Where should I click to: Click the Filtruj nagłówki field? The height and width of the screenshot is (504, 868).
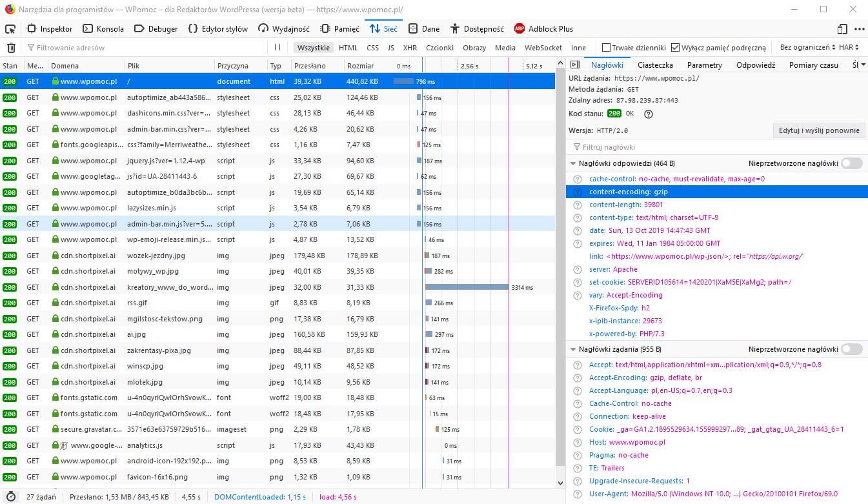click(716, 147)
